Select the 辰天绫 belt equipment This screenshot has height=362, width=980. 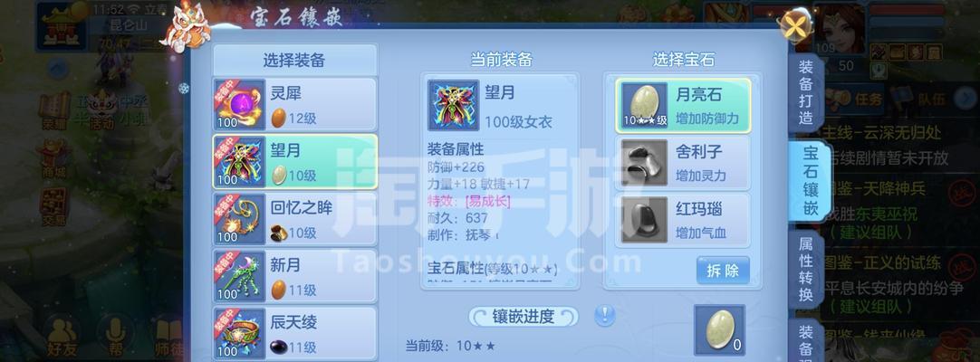coord(295,333)
